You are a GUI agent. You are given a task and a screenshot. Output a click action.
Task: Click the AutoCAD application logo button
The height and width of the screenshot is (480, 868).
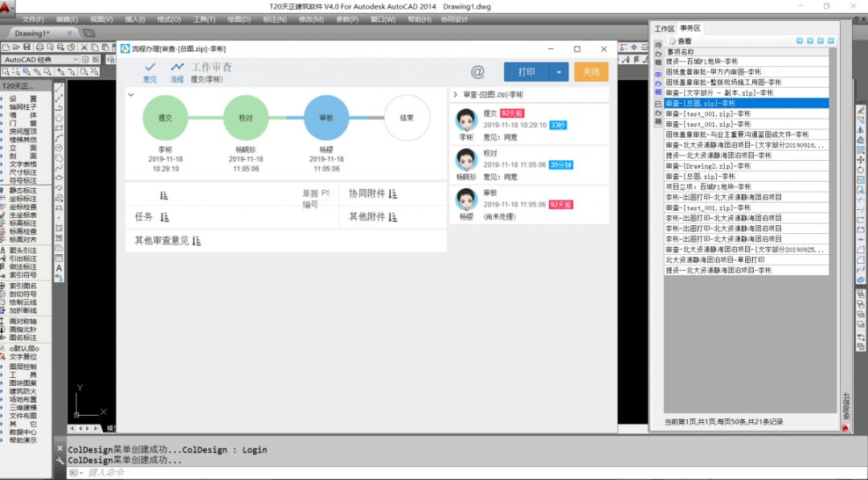[x=8, y=8]
